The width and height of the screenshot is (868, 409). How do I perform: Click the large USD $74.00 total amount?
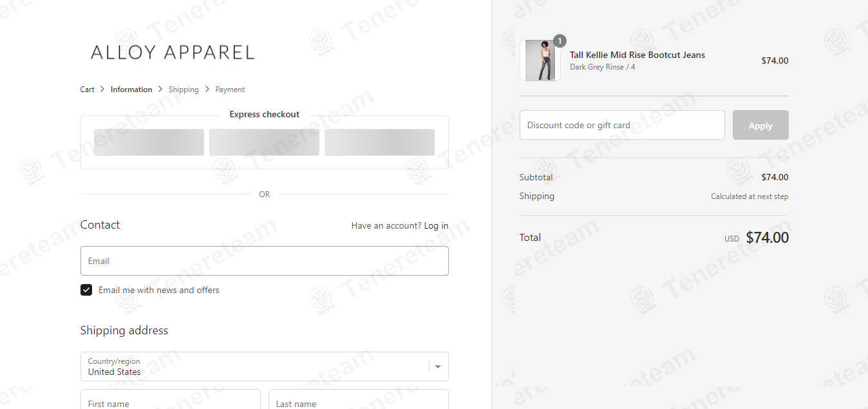[x=767, y=238]
